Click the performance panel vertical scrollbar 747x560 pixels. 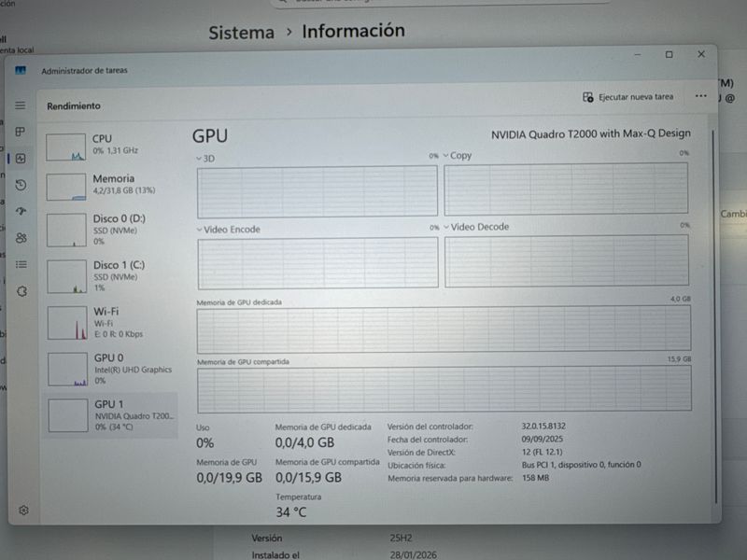tap(715, 316)
